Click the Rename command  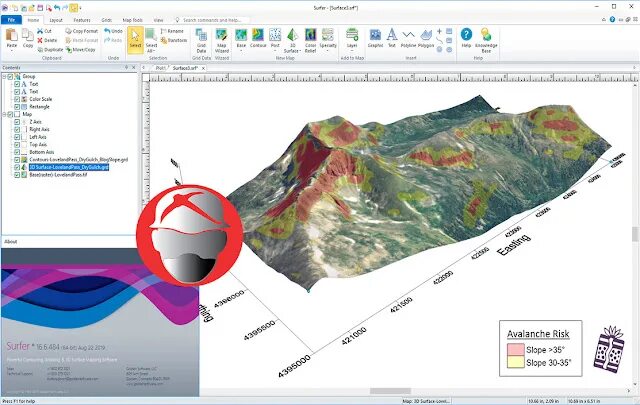[172, 31]
